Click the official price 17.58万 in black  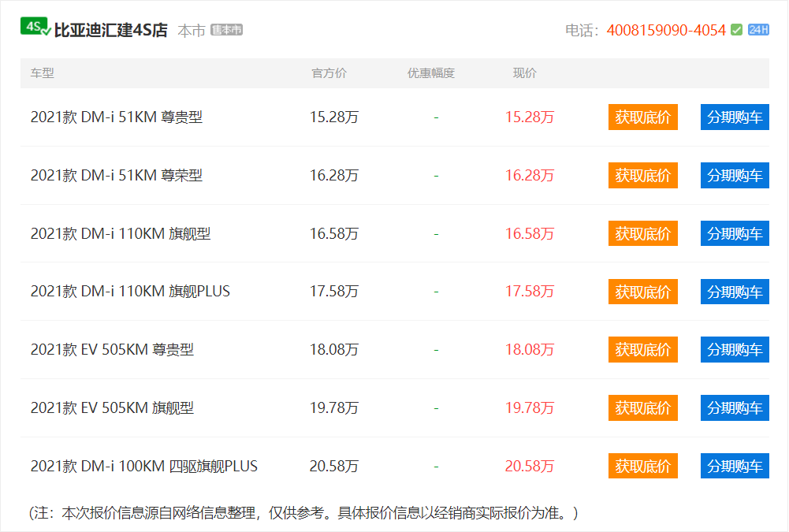click(334, 292)
